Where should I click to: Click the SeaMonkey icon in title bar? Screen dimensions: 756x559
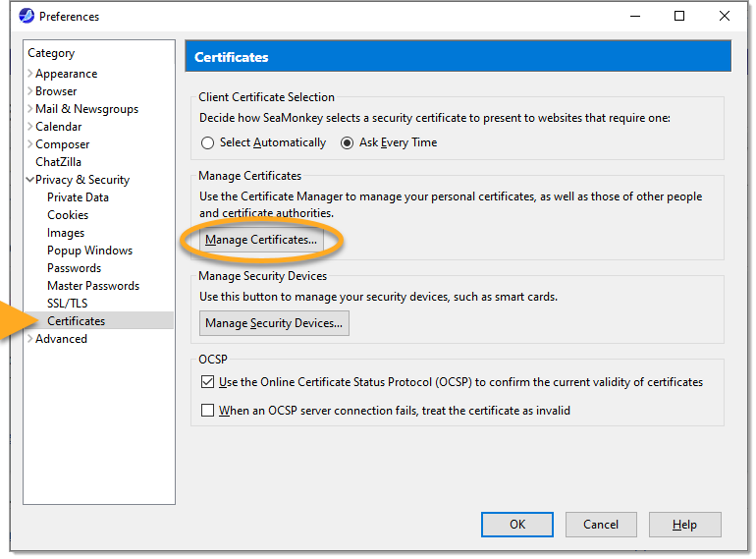pos(27,16)
